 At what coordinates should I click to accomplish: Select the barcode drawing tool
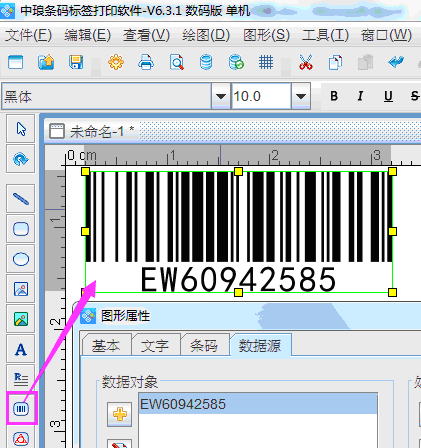click(x=21, y=409)
